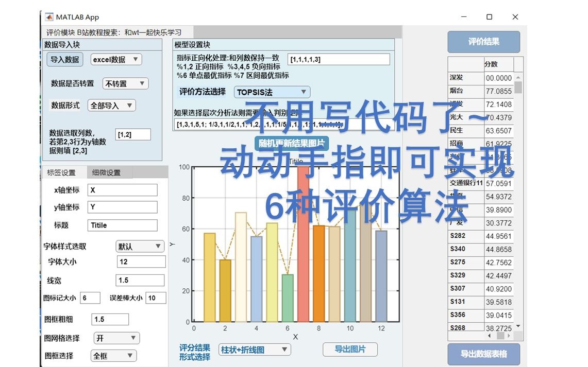Screen dimensions: 588x367
Task: Edit the [1,1,1,1,3] indicator weights field
Action: (x=339, y=59)
